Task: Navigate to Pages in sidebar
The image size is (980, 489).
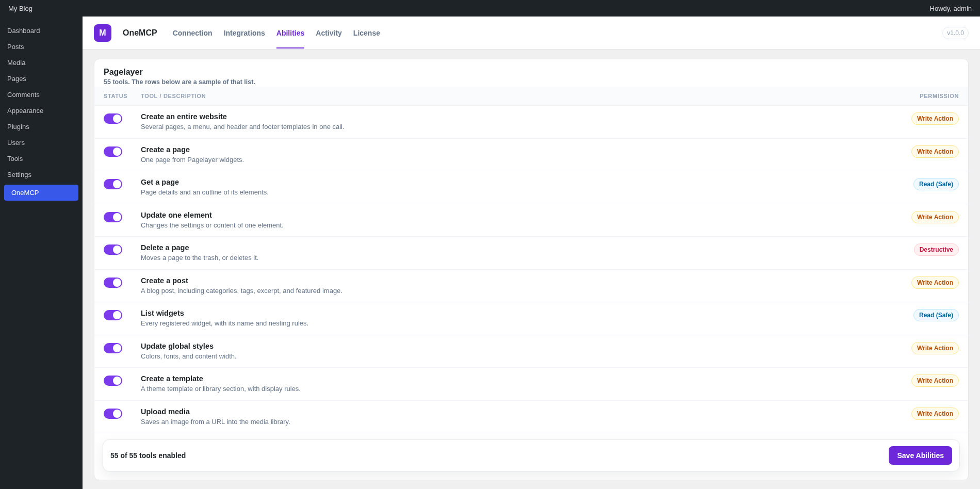Action: (41, 79)
